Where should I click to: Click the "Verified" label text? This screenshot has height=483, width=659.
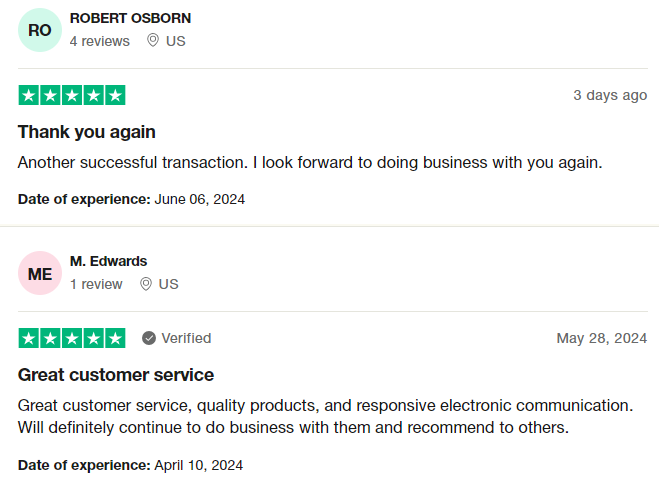(x=186, y=338)
